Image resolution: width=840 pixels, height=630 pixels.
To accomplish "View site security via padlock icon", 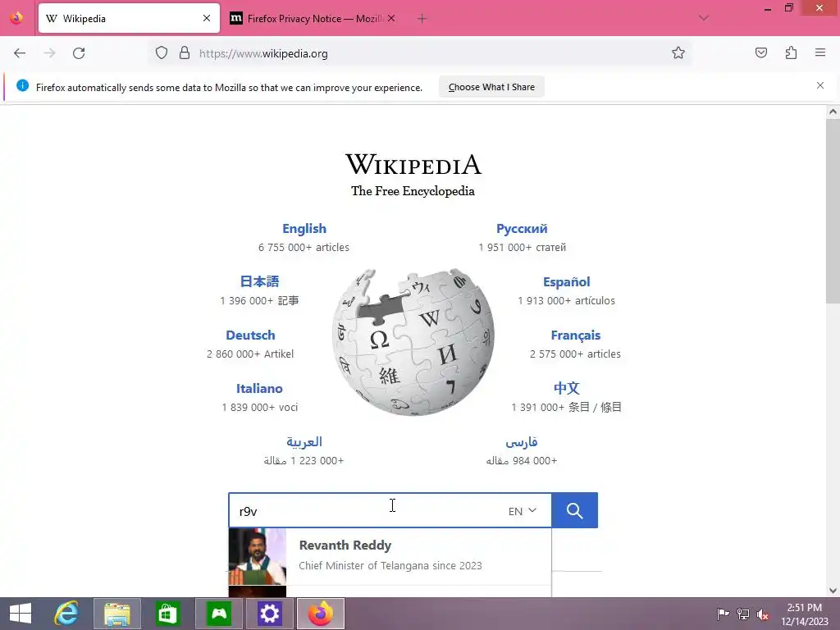I will [185, 53].
